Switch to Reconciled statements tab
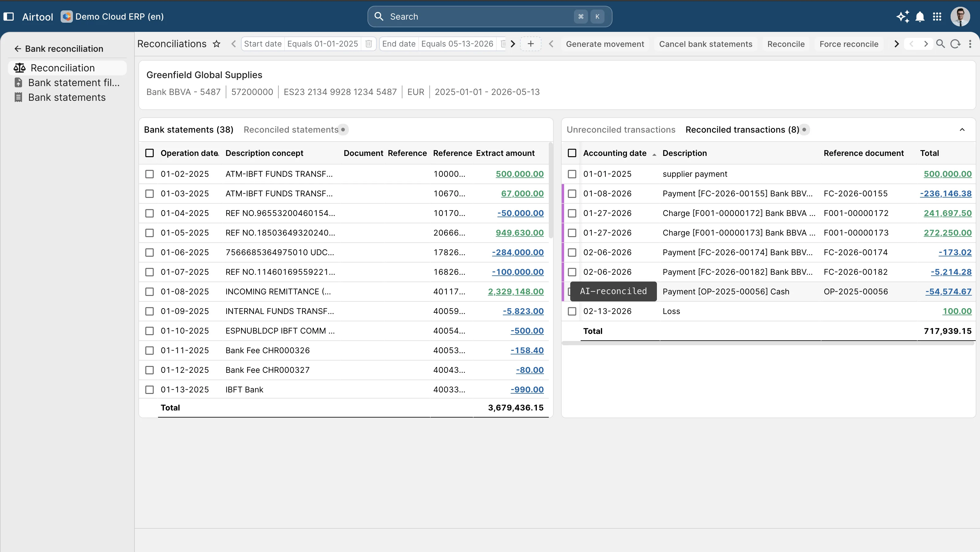980x552 pixels. 291,130
